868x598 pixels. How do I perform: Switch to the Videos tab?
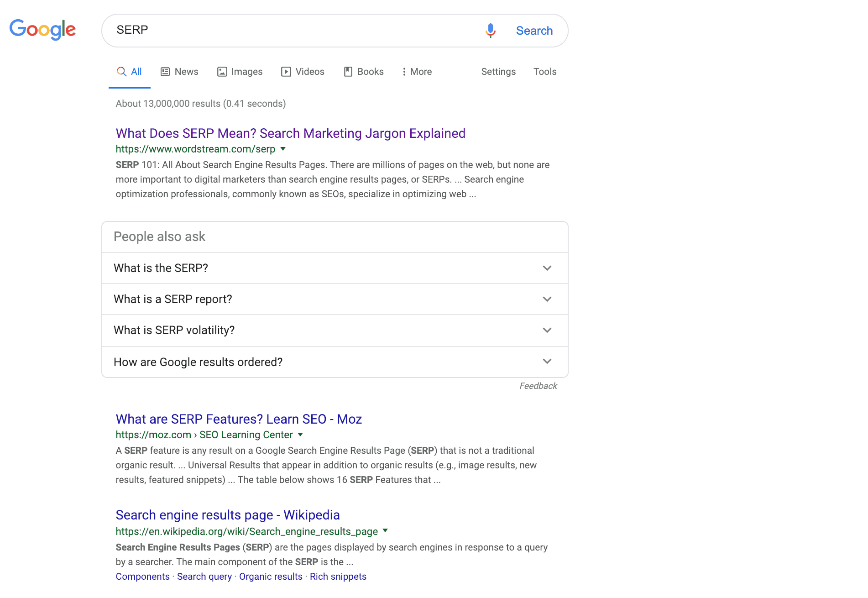coord(303,72)
